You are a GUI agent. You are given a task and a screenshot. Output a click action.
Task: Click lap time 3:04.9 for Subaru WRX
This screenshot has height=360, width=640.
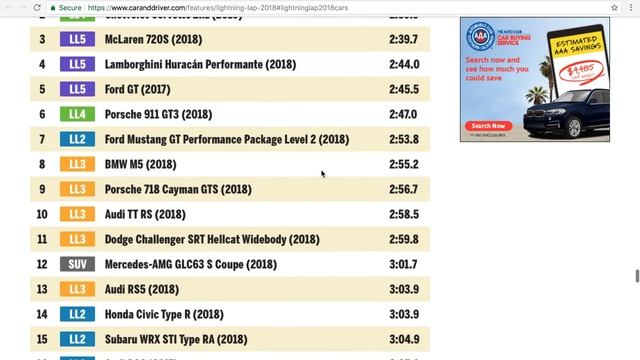coord(404,339)
